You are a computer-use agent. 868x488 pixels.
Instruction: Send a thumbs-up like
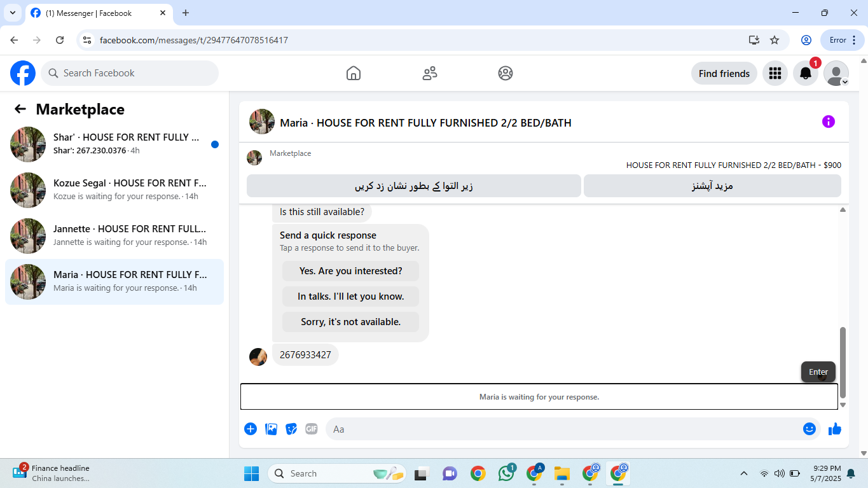click(x=835, y=429)
